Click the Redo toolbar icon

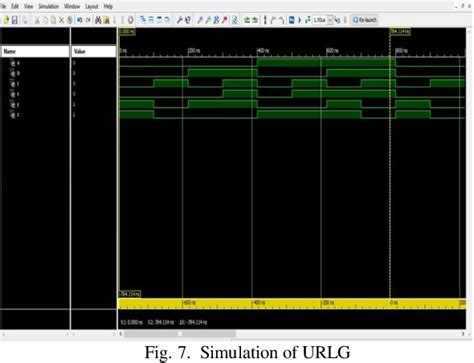point(88,20)
